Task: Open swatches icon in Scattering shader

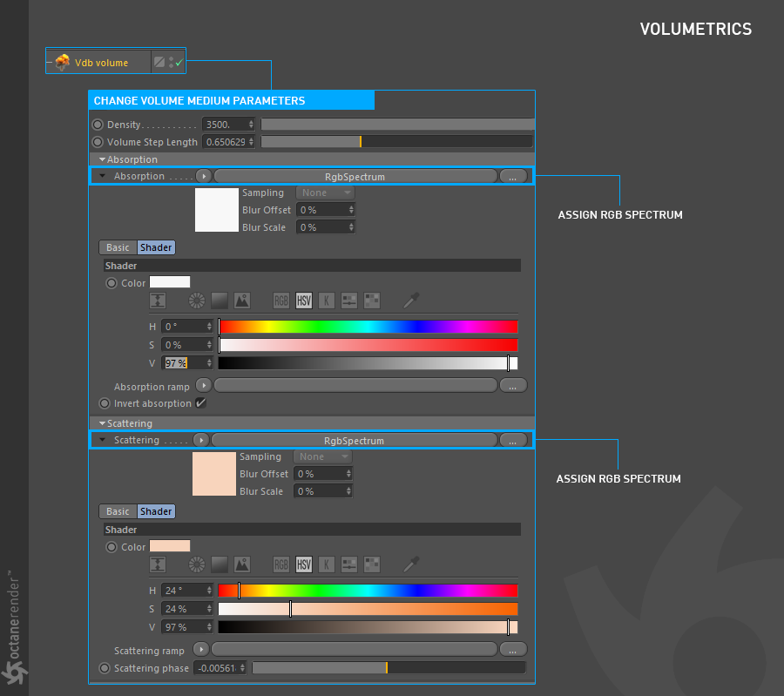Action: [x=372, y=564]
